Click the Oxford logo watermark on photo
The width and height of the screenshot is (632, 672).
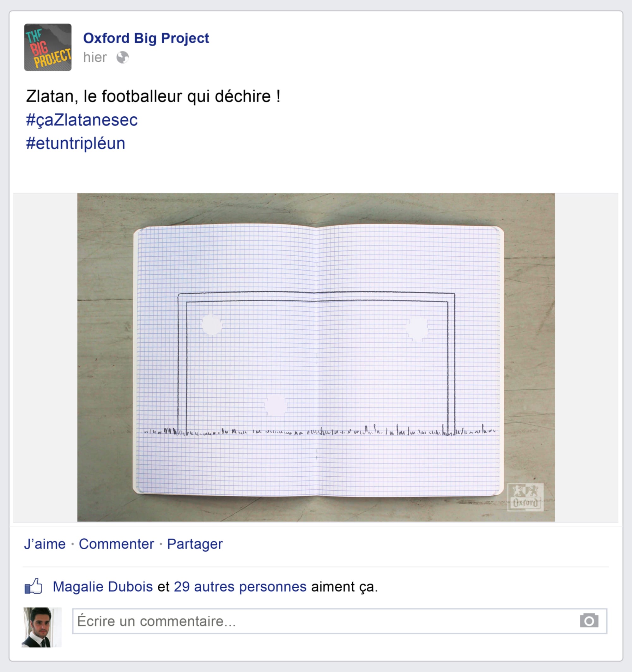tap(526, 497)
